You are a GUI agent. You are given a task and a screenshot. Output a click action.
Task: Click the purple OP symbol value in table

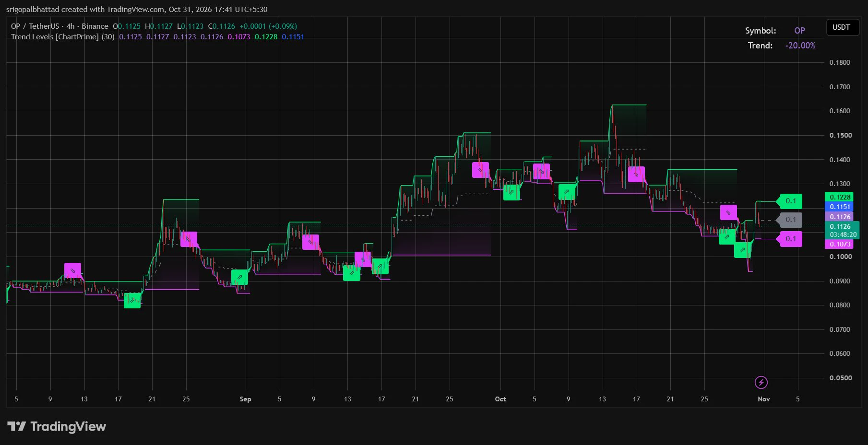click(x=799, y=31)
